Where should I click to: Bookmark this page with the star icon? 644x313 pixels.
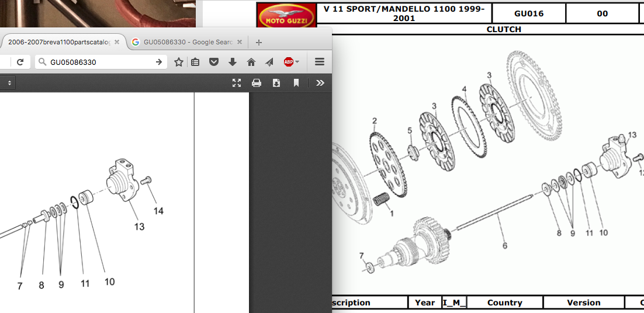coord(179,62)
